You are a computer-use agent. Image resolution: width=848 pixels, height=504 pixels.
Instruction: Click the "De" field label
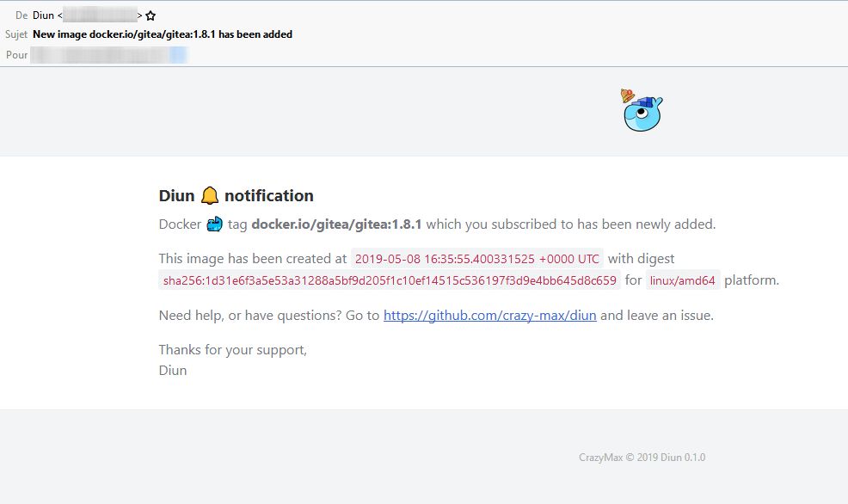21,15
